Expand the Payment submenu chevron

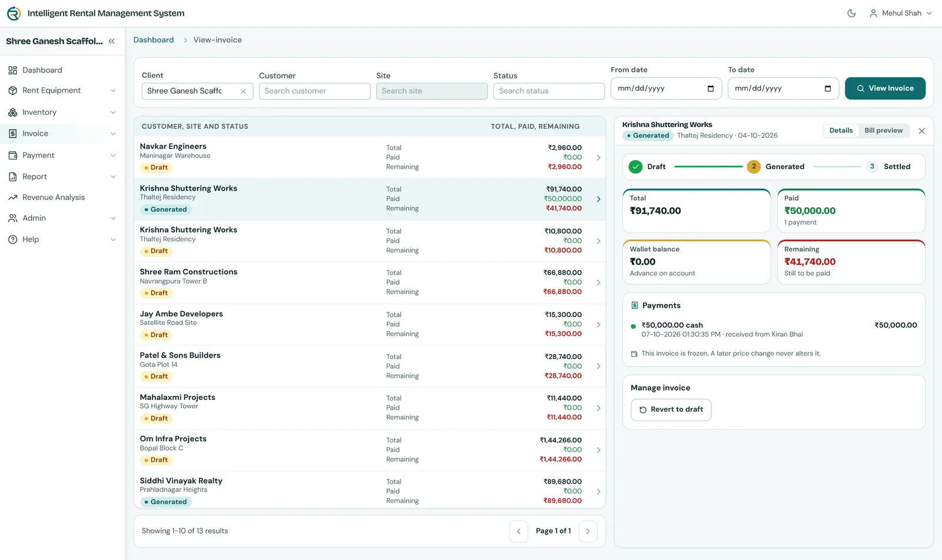[113, 155]
